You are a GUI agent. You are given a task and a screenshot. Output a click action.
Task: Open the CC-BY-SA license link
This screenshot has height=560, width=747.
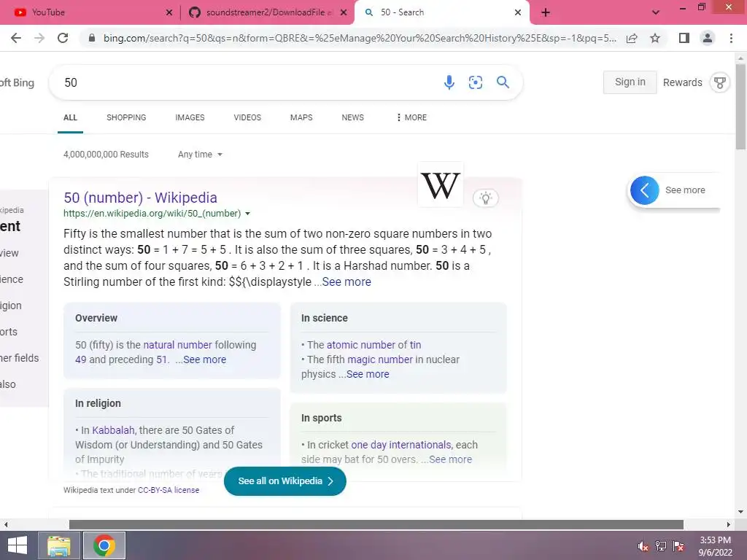[x=169, y=490]
